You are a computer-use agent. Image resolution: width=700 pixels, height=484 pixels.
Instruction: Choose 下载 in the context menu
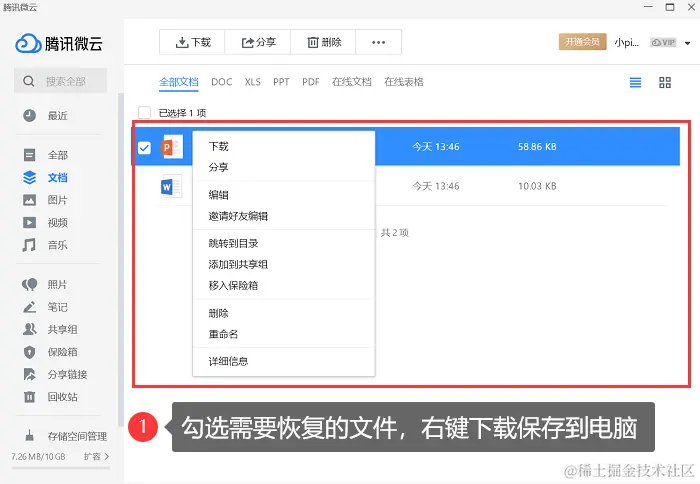click(x=283, y=146)
